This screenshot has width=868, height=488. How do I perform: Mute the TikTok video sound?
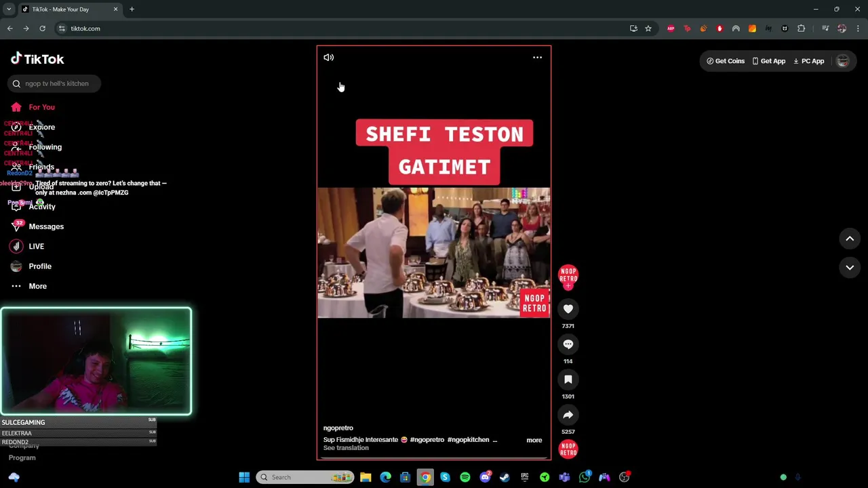(329, 58)
